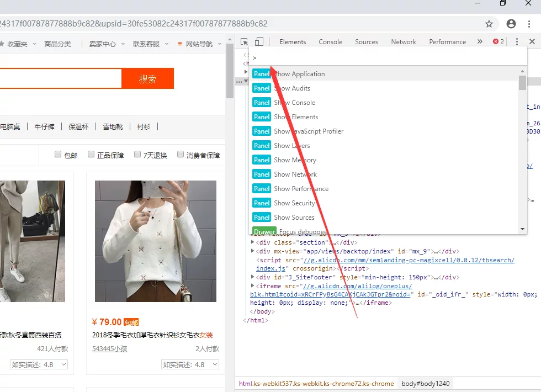Toggle the device toolbar icon in DevTools

(259, 42)
